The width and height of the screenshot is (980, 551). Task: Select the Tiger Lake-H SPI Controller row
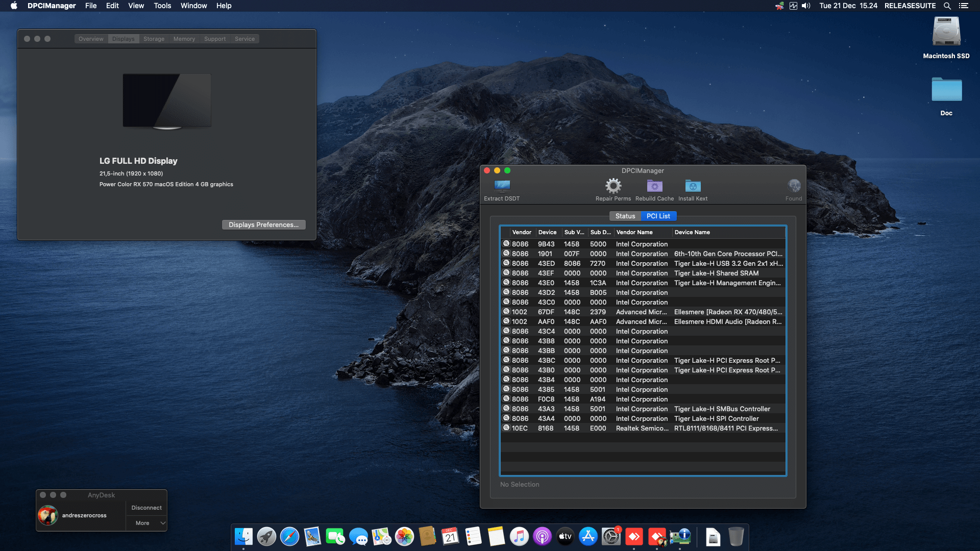tap(643, 418)
